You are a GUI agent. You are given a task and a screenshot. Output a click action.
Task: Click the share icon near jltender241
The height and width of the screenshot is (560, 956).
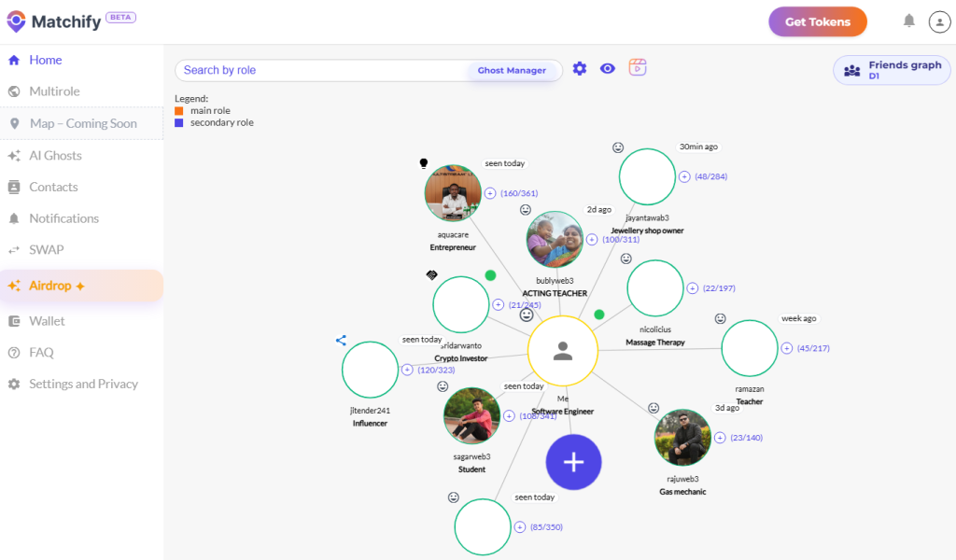[341, 341]
